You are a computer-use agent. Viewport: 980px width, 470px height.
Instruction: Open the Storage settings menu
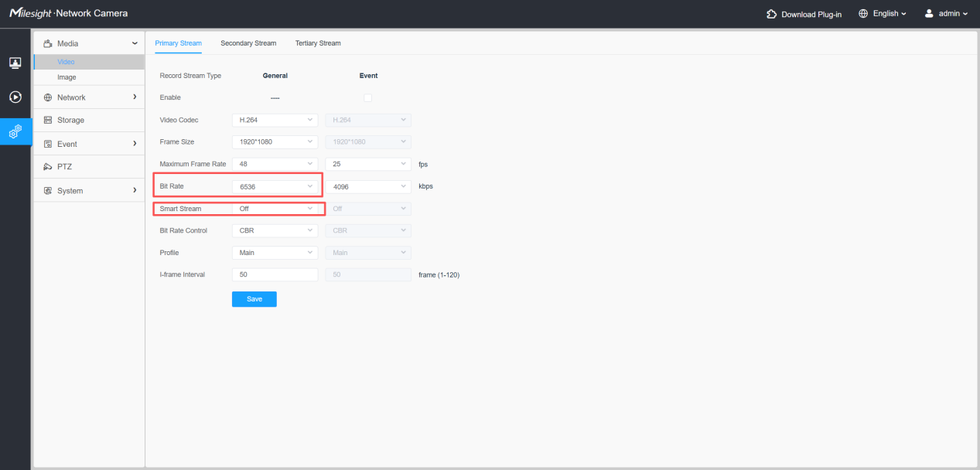(x=89, y=121)
